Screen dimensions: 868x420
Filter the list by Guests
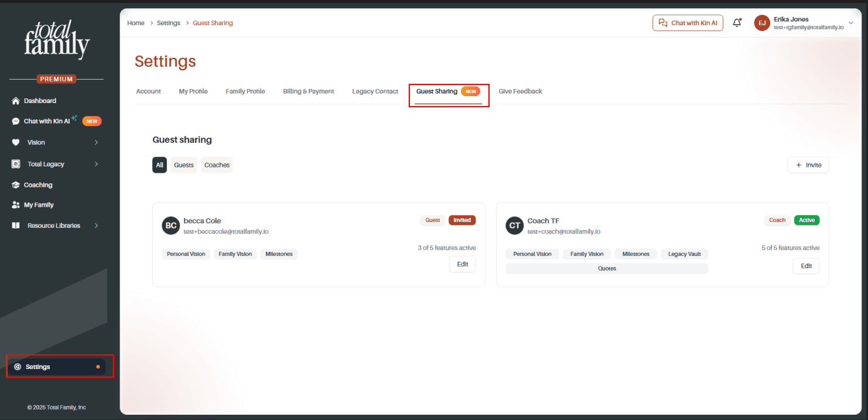point(184,165)
